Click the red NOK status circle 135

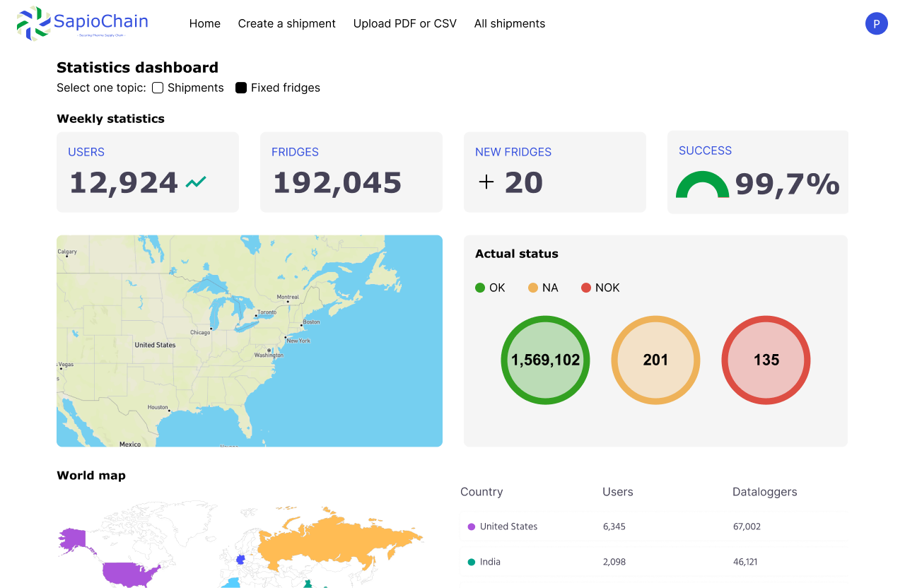pyautogui.click(x=766, y=360)
